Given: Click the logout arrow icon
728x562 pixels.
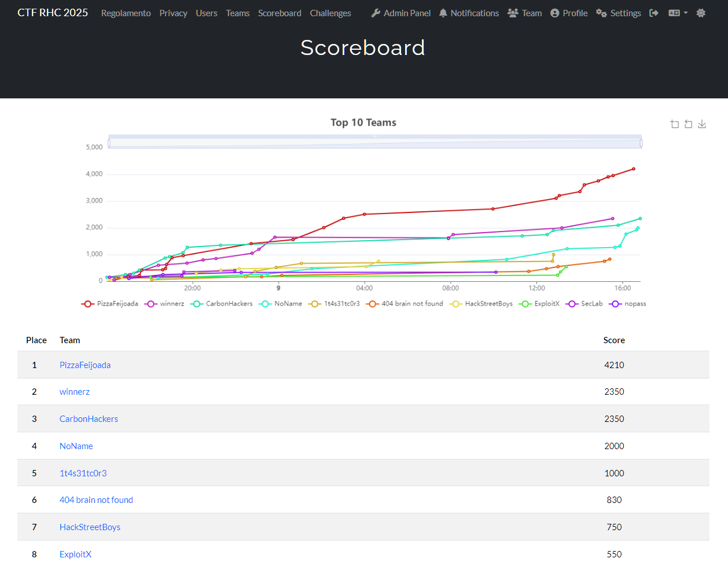Looking at the screenshot, I should [x=654, y=13].
